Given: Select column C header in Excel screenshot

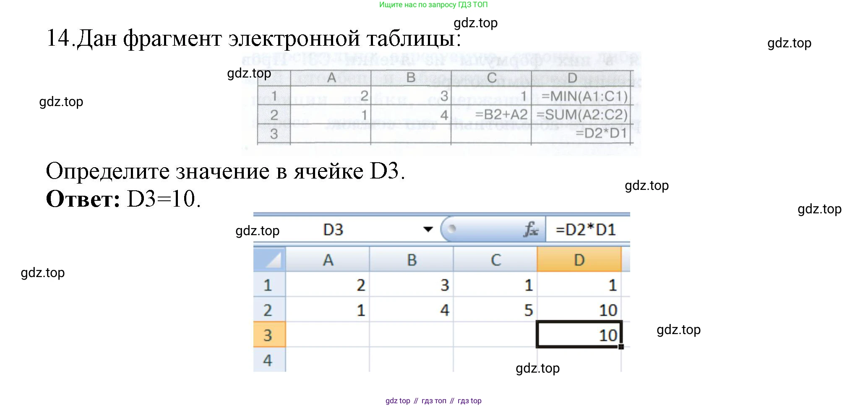Looking at the screenshot, I should [495, 259].
